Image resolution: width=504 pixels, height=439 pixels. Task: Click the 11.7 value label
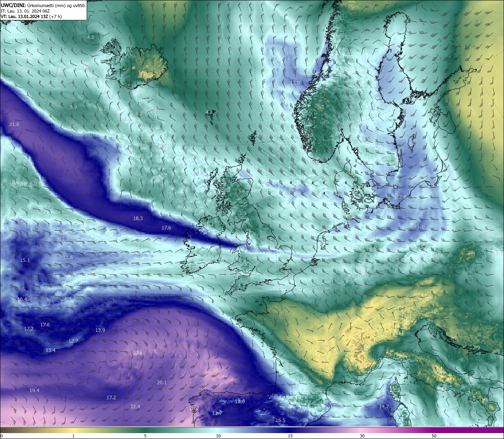tap(217, 413)
